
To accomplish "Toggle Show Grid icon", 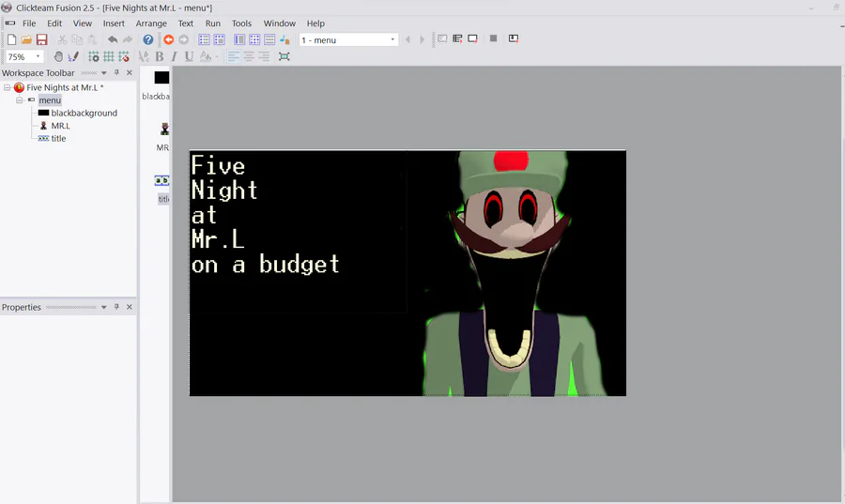I will (x=108, y=56).
